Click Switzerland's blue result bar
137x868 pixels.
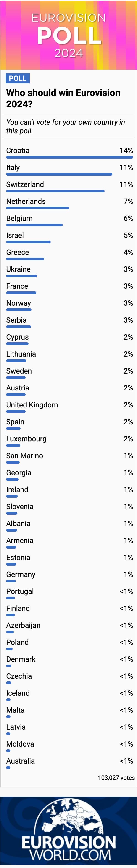point(55,191)
